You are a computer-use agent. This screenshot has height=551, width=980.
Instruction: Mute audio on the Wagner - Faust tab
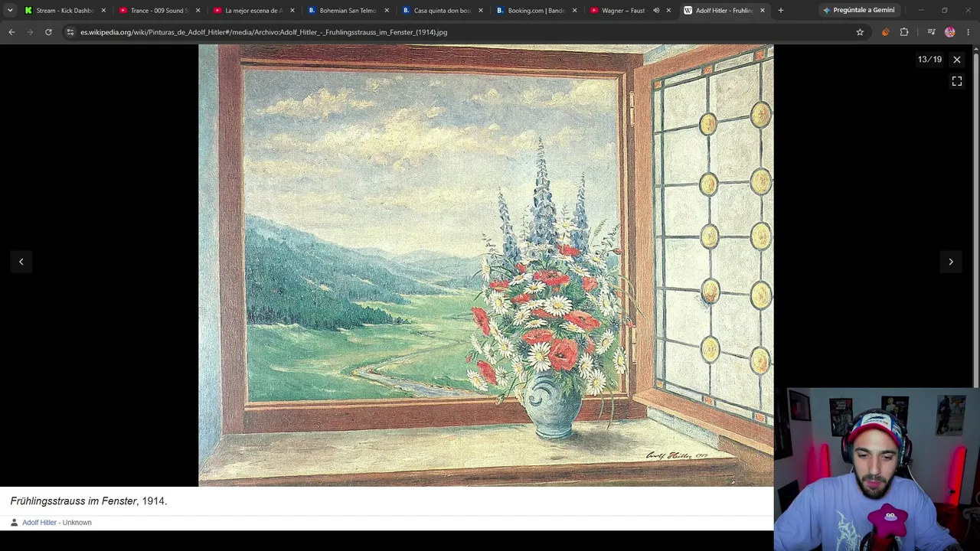coord(656,11)
